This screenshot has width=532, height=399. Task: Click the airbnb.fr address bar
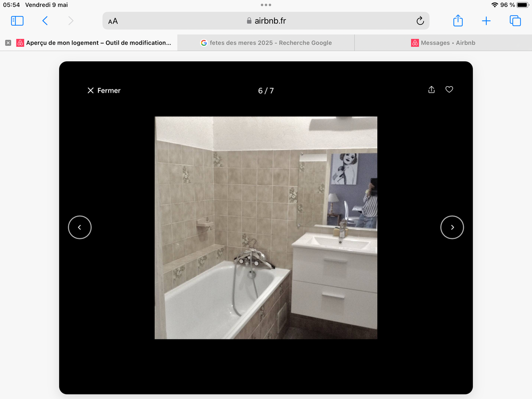(x=266, y=21)
